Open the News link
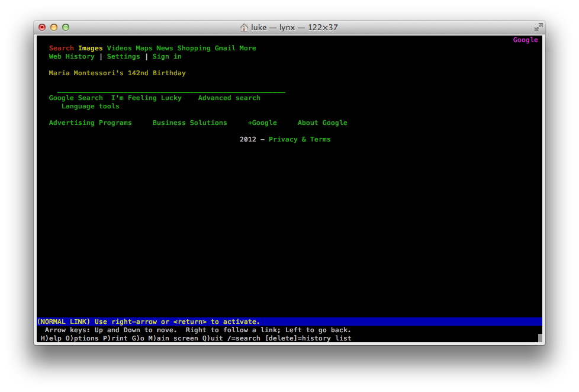The height and width of the screenshot is (392, 579). pyautogui.click(x=165, y=49)
